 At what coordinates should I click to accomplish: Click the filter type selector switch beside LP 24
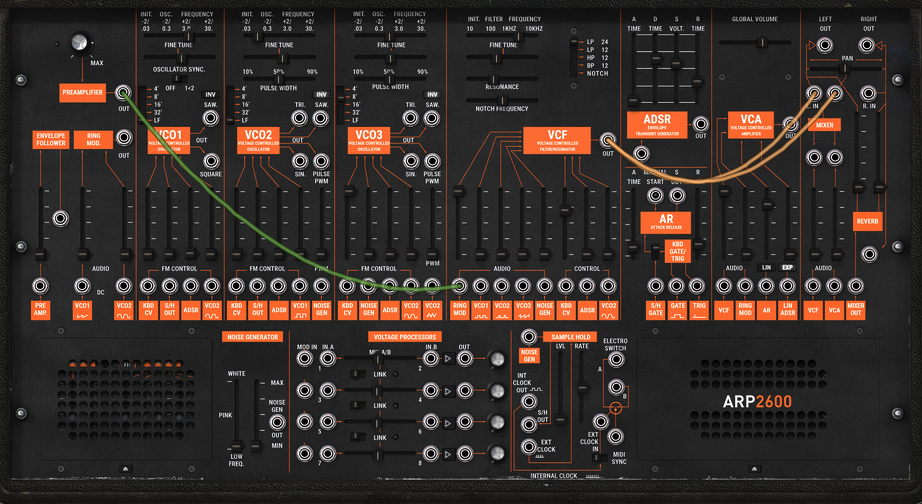(x=574, y=58)
